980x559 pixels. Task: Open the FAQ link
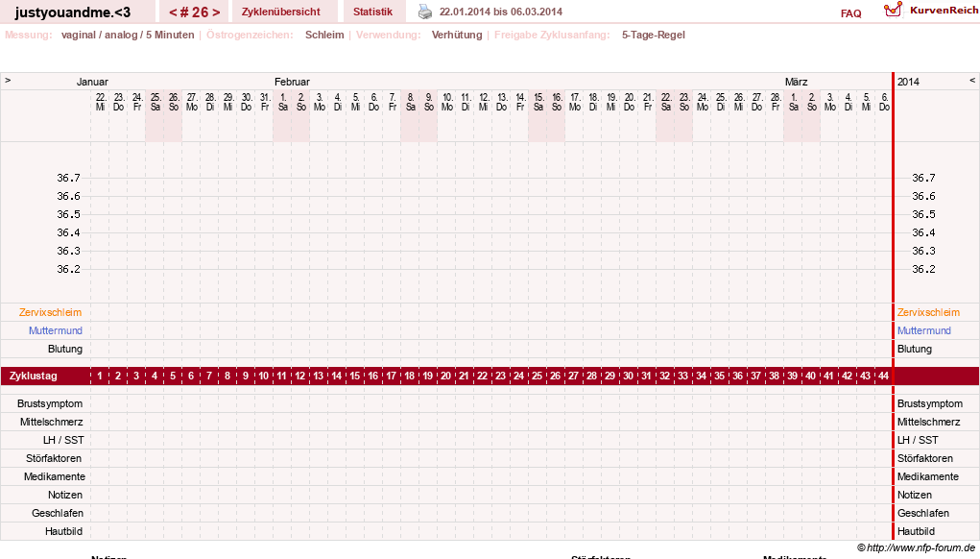coord(850,13)
